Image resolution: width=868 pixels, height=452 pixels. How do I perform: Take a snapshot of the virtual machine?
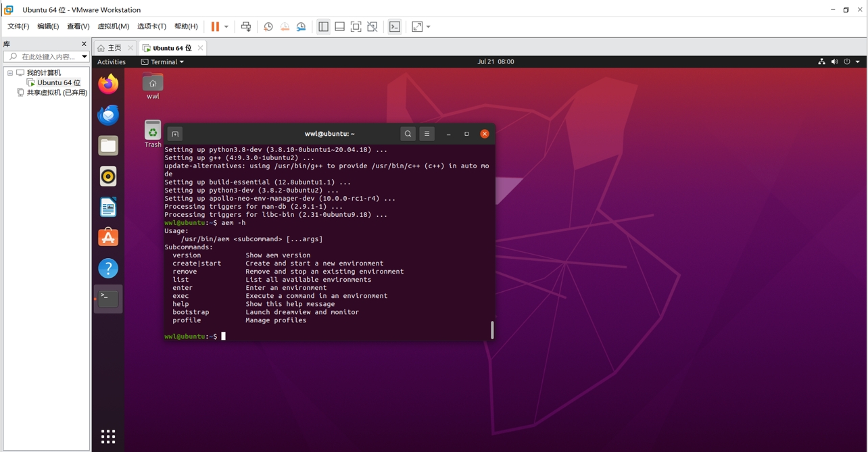268,26
